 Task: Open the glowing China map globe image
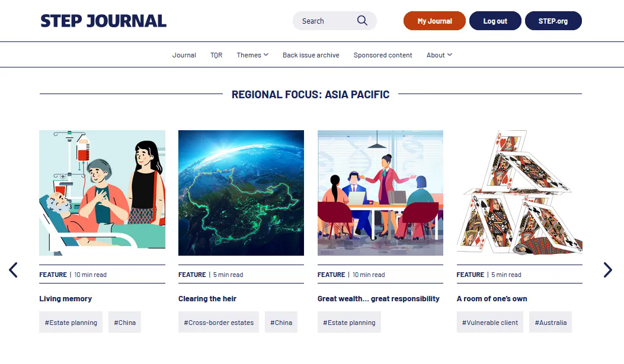(x=241, y=193)
